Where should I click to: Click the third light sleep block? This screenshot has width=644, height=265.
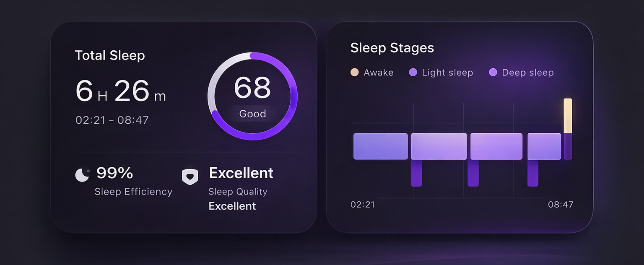tap(496, 146)
